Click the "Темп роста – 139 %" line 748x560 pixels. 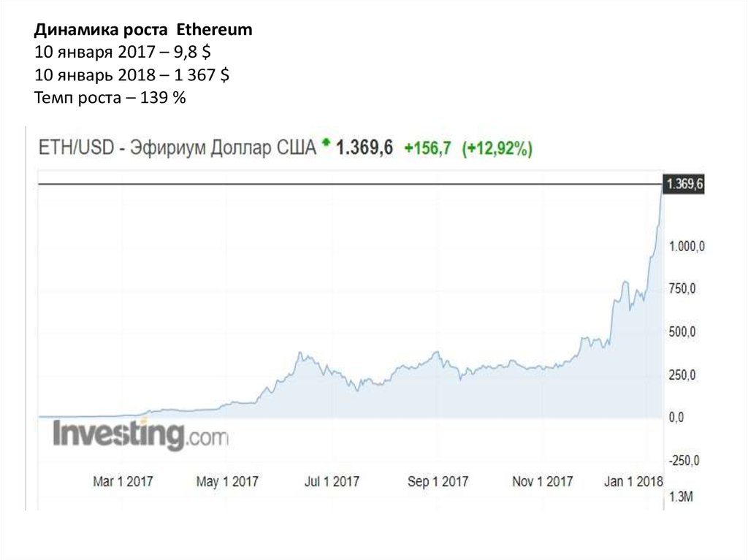coord(110,97)
